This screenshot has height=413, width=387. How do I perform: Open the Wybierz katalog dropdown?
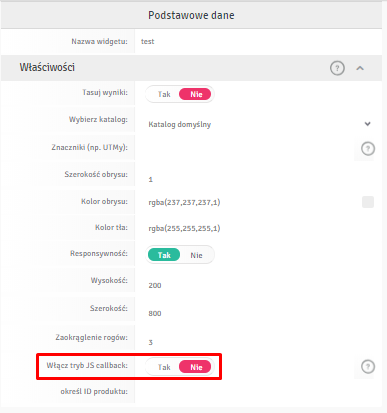tap(258, 124)
